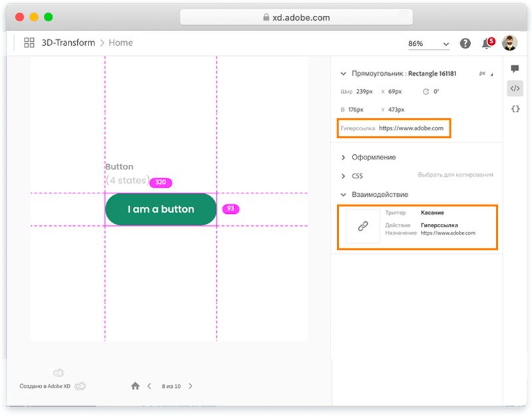Go to the home artboard icon
This screenshot has width=532, height=416.
[135, 385]
